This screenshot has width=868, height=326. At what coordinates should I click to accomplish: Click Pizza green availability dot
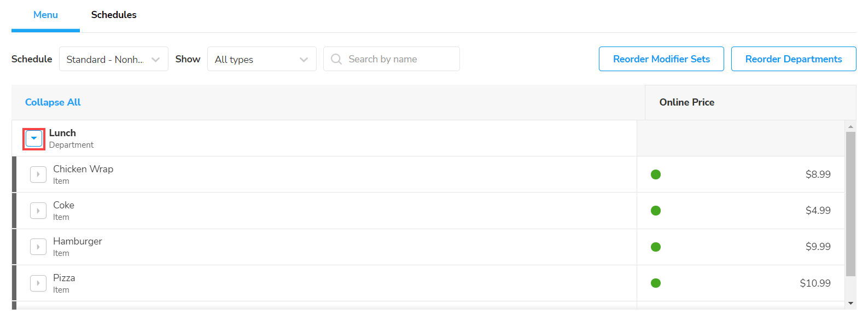656,283
